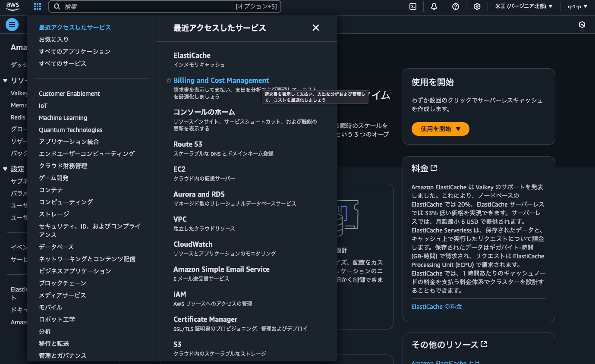Click the AWS logo home icon
The image size is (595, 364).
(13, 6)
